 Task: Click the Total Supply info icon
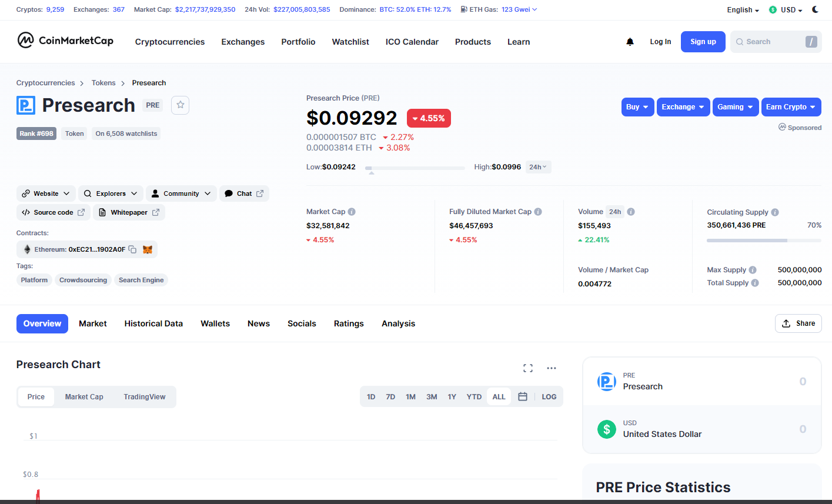click(x=755, y=283)
